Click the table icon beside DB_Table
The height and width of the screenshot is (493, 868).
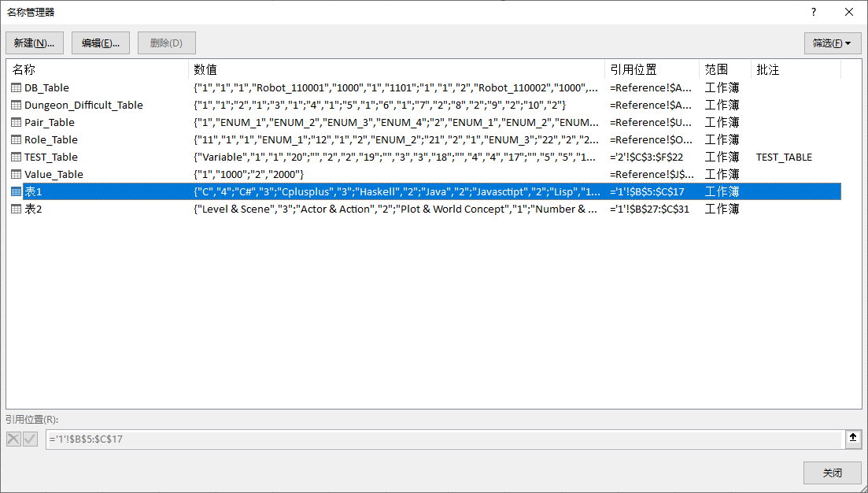click(17, 87)
